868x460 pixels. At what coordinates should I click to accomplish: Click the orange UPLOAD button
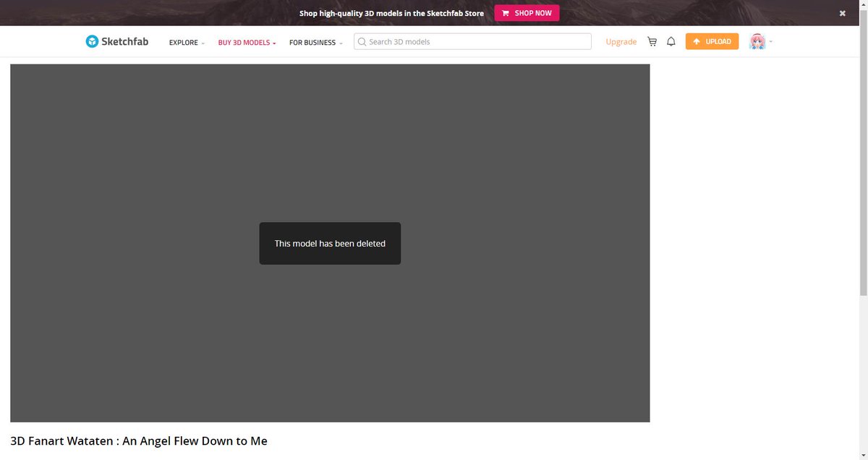pos(712,41)
